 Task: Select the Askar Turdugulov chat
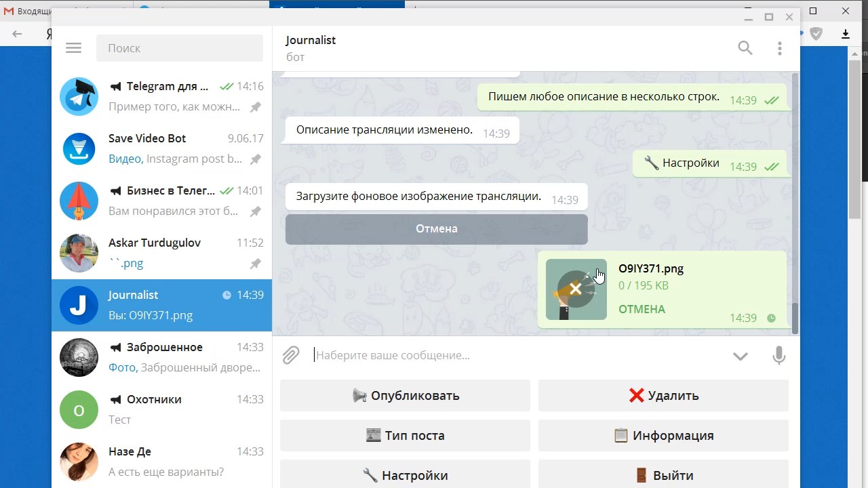point(161,253)
